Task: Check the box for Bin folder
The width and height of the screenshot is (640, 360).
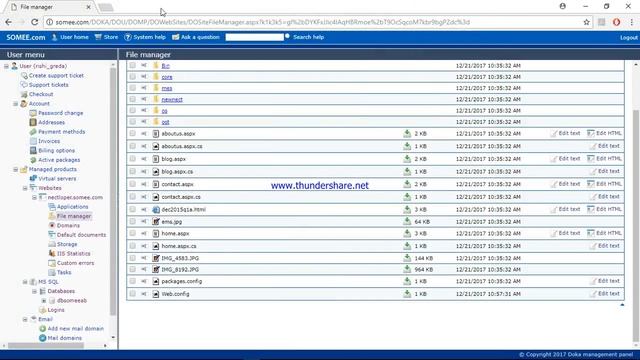Action: 132,65
